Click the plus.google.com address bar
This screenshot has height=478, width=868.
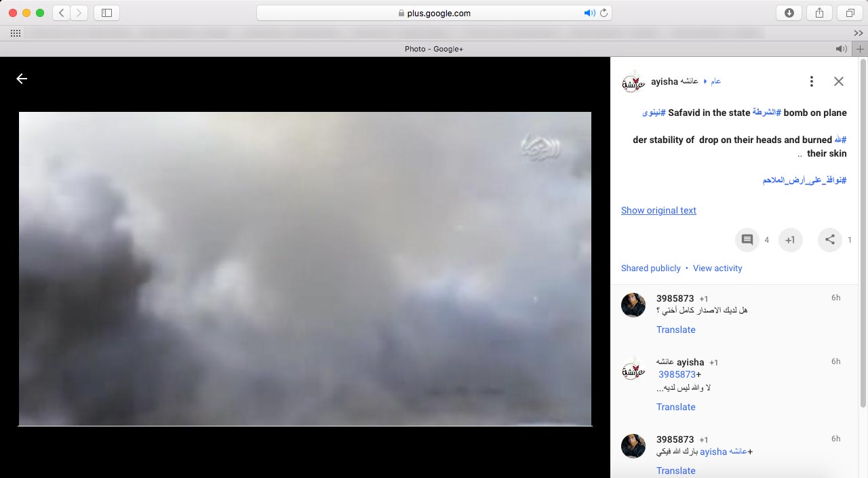pyautogui.click(x=434, y=13)
